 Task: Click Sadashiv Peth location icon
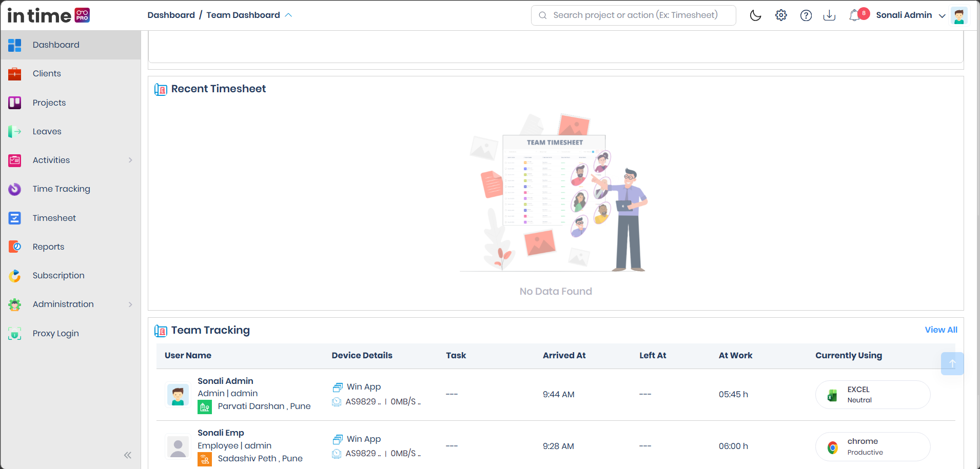point(205,459)
